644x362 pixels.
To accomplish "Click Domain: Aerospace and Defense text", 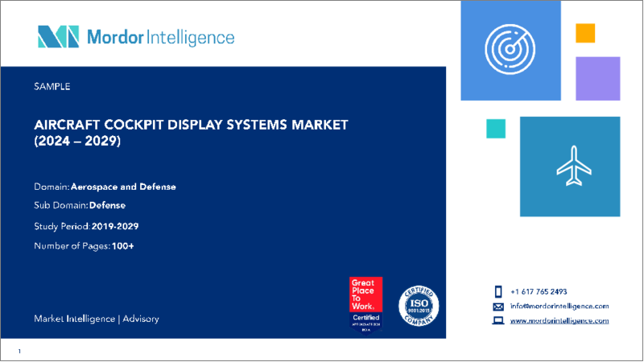I will click(105, 187).
